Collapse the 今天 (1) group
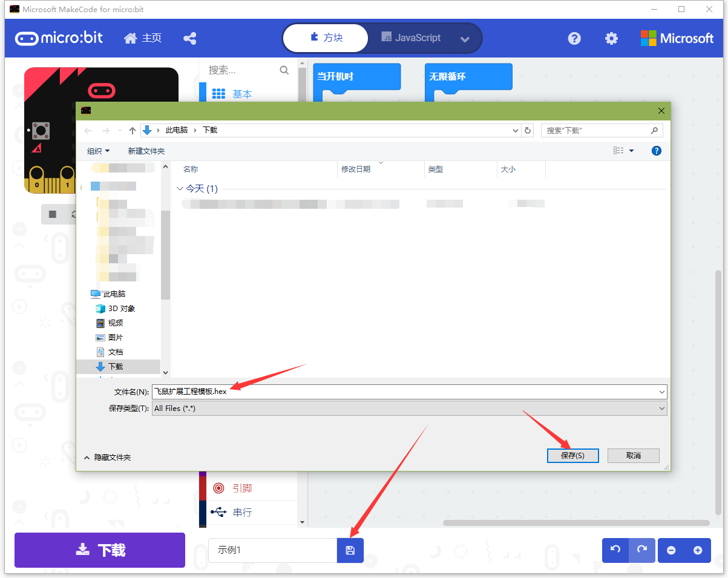The image size is (728, 578). [180, 189]
